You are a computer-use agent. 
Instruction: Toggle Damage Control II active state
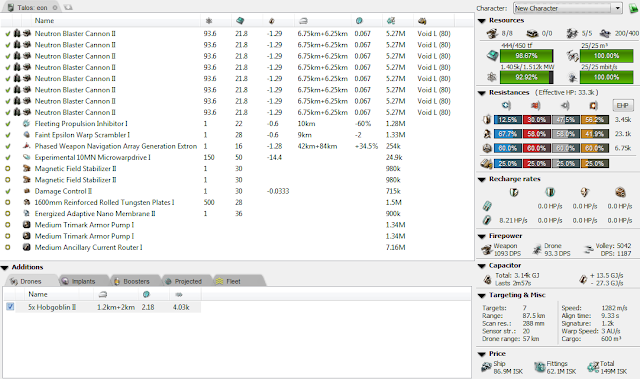pos(7,191)
